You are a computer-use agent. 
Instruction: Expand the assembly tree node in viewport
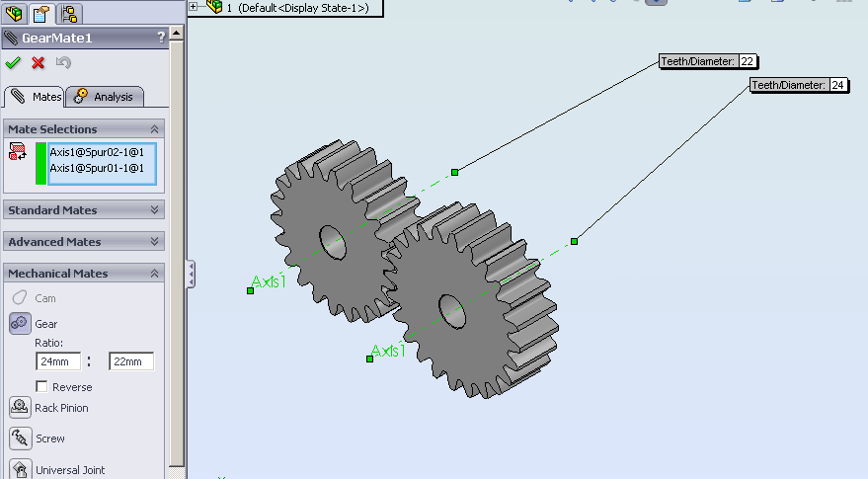coord(194,7)
